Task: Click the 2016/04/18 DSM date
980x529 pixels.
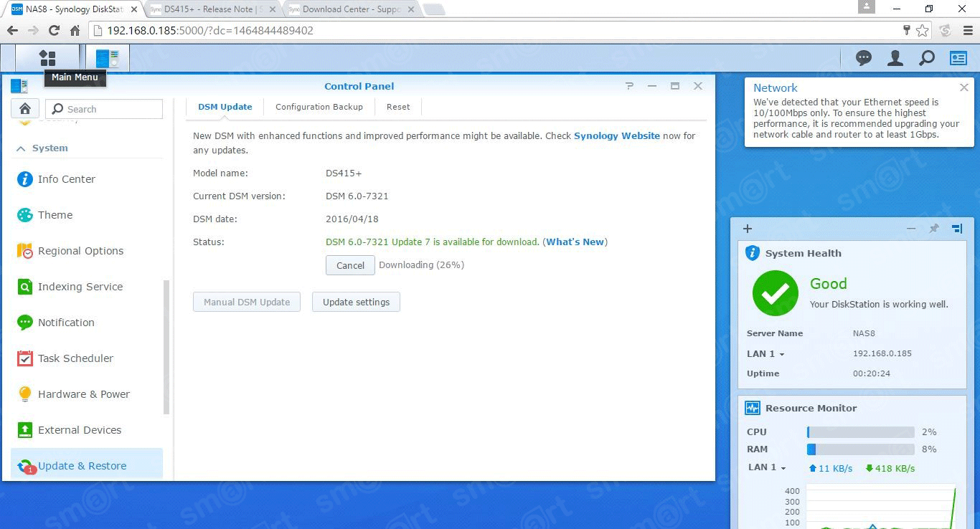Action: coord(352,219)
